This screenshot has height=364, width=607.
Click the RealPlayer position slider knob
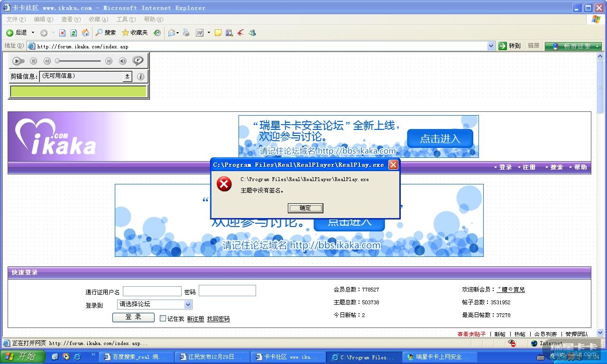point(57,61)
